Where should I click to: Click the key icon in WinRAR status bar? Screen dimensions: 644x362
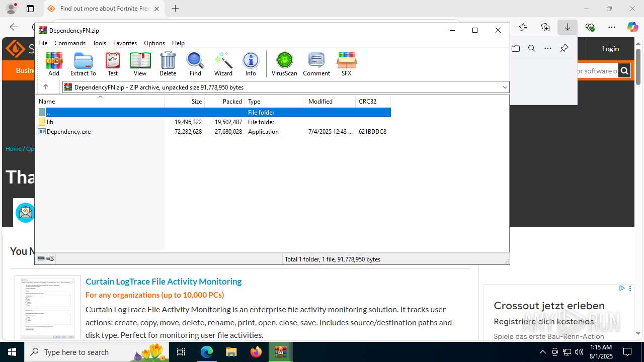pos(50,259)
